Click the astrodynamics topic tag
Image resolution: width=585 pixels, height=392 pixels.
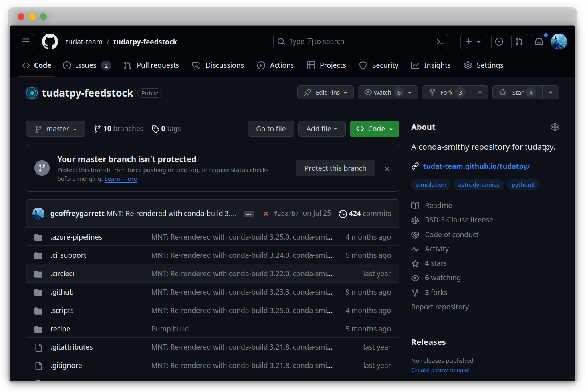click(x=478, y=185)
